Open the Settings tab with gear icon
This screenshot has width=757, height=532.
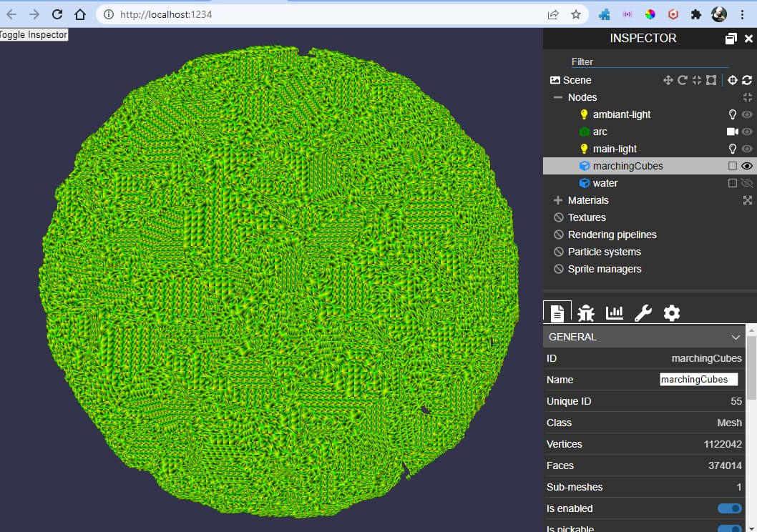tap(672, 313)
